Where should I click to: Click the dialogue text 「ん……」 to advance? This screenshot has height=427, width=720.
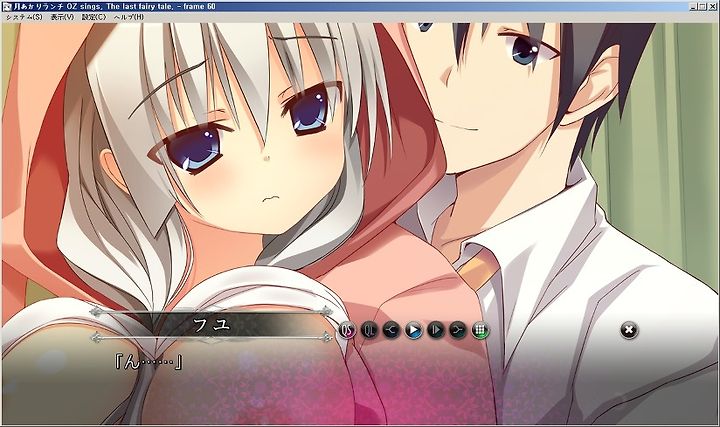[x=148, y=362]
